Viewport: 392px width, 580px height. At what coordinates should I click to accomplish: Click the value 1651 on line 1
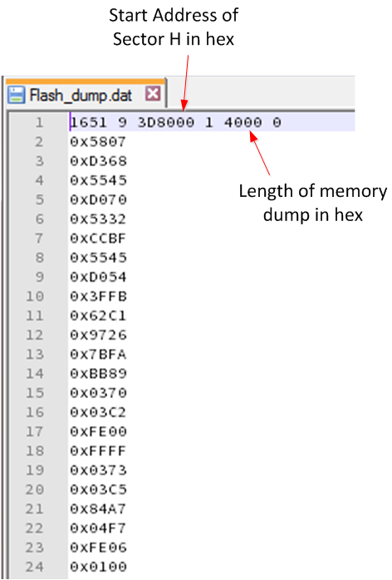coord(88,122)
